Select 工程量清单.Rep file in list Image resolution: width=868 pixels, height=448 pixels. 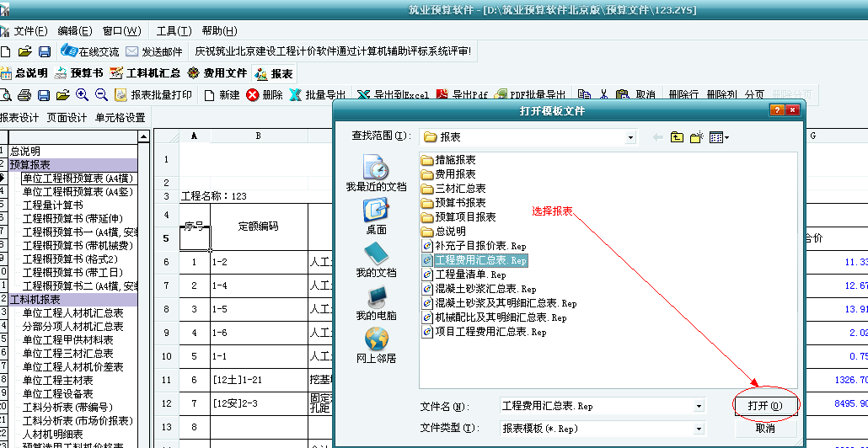469,275
